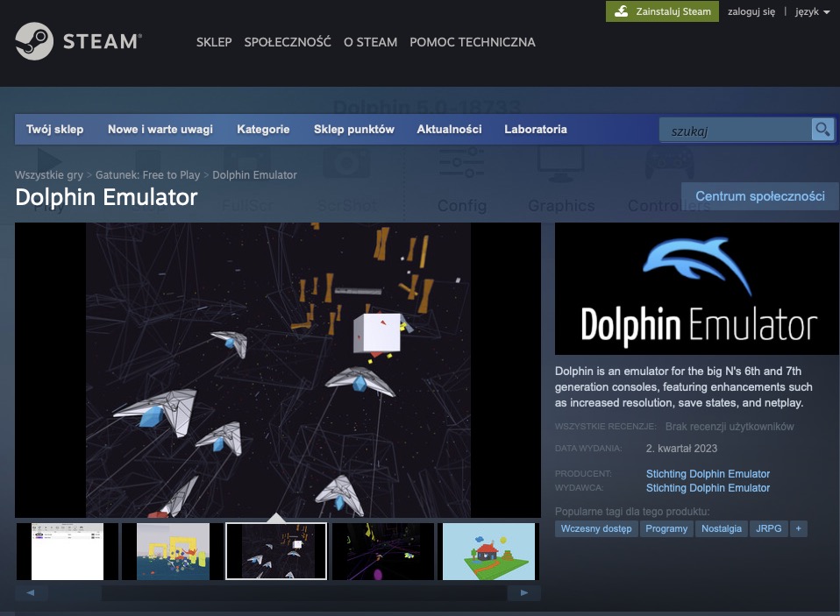Click the publisher Stichting Dolphin Emulator link
Viewport: 840px width, 616px height.
pyautogui.click(x=708, y=487)
